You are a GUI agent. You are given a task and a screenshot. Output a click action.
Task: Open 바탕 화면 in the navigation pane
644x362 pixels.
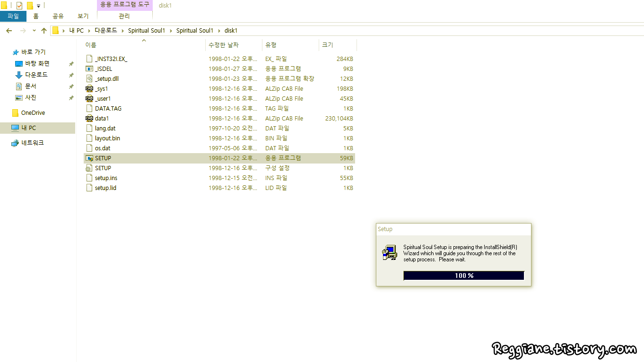37,63
